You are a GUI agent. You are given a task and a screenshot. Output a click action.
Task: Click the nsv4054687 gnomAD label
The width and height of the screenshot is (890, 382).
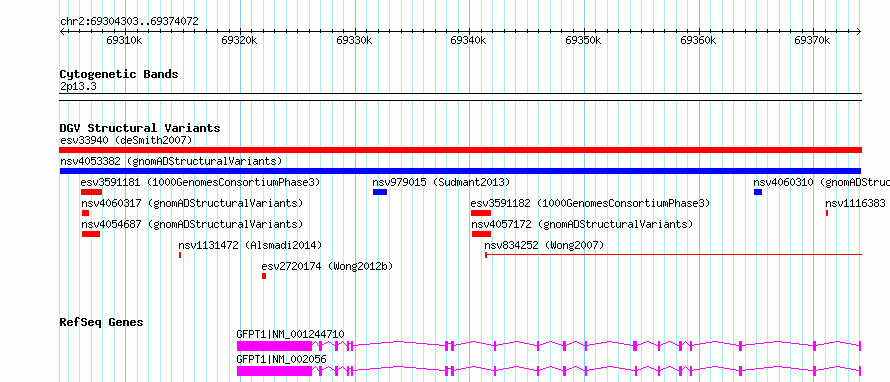pyautogui.click(x=192, y=224)
